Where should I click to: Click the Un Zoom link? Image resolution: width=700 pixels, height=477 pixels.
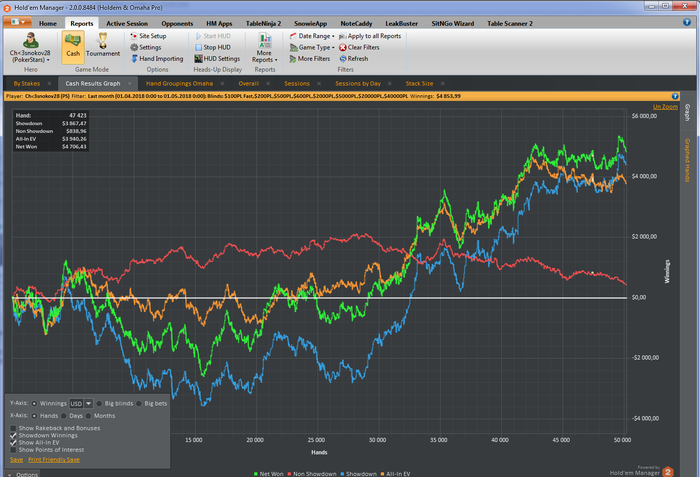665,107
